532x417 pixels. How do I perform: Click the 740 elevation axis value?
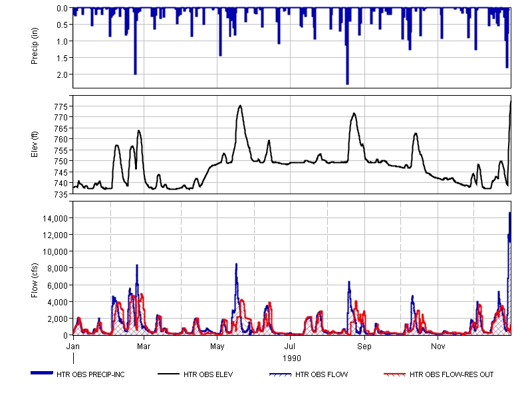[x=61, y=183]
